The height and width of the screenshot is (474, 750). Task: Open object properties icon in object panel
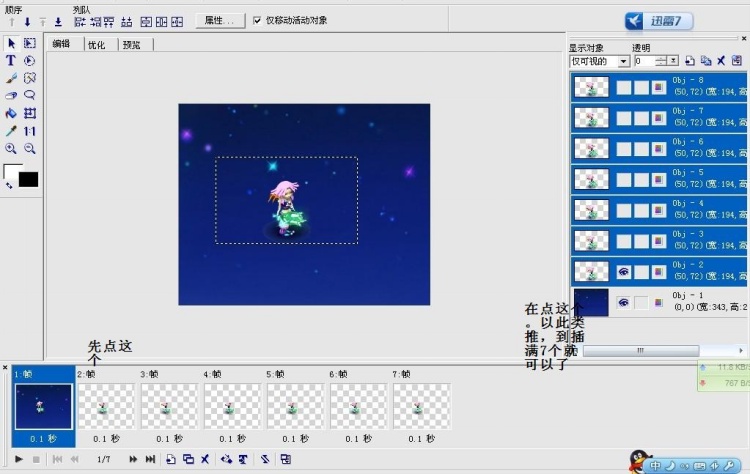click(x=737, y=61)
